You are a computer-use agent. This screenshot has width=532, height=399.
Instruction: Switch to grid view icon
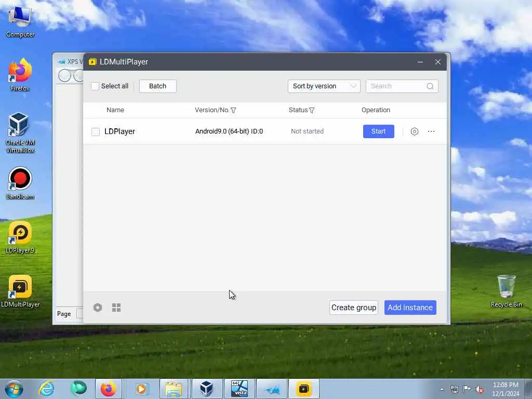coord(116,308)
